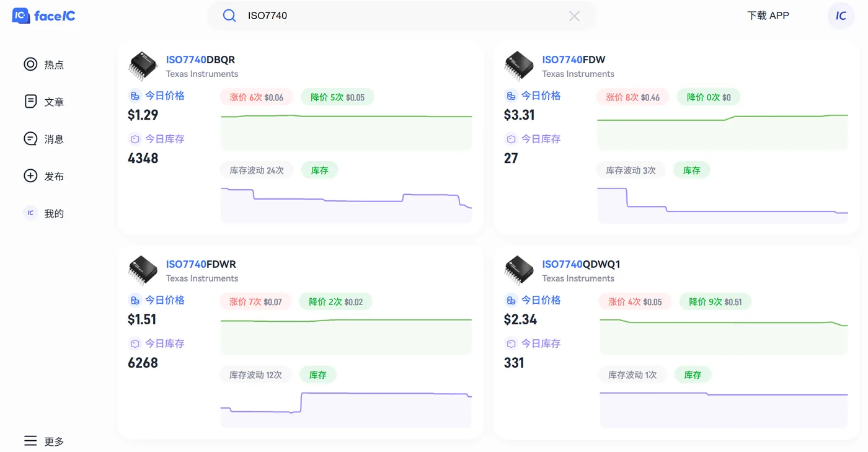Click the 发布 plus icon
Viewport: 868px width, 452px height.
point(30,175)
